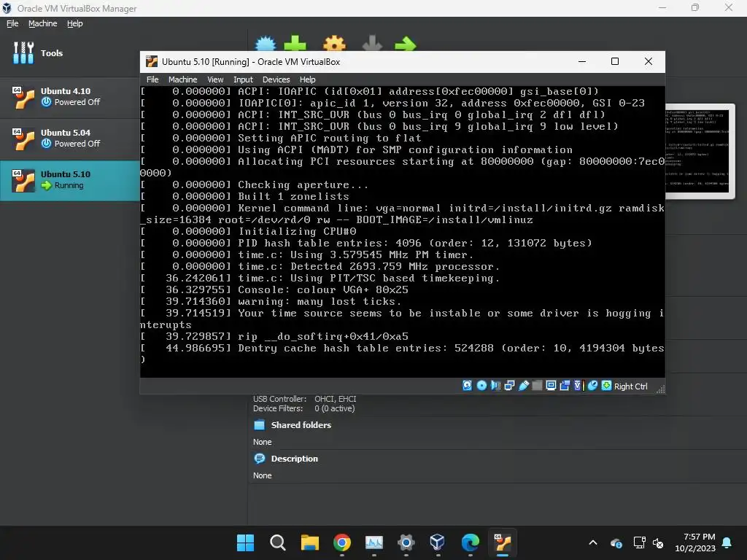Open Google Chrome from the taskbar
This screenshot has height=560, width=747.
point(341,542)
